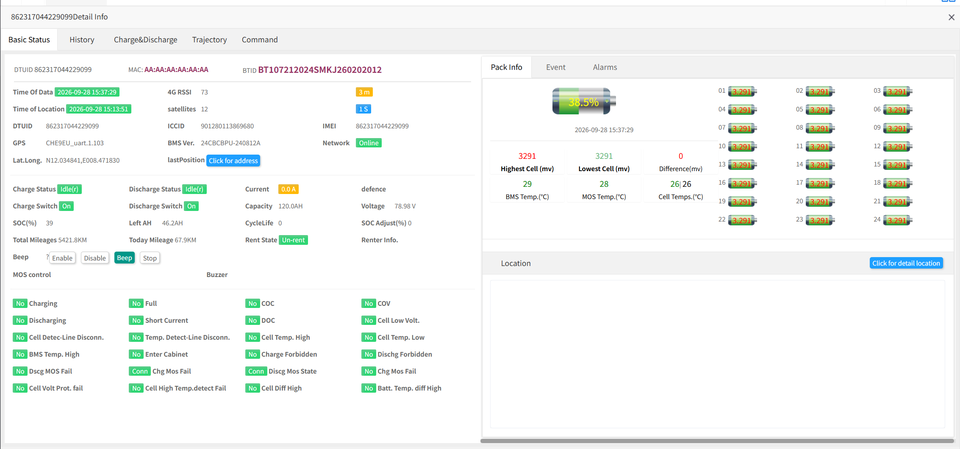Click the Beep Disable option
The image size is (960, 449).
pos(95,258)
